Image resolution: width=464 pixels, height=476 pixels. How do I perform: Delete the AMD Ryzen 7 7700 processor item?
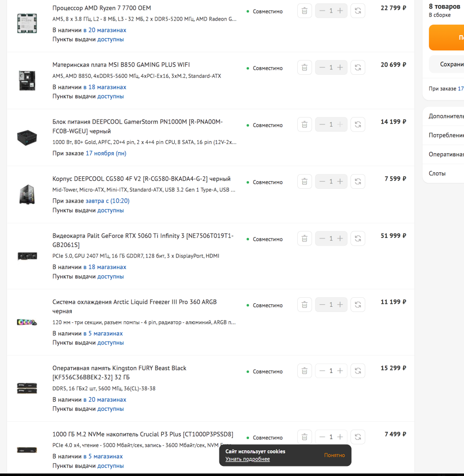click(x=304, y=11)
